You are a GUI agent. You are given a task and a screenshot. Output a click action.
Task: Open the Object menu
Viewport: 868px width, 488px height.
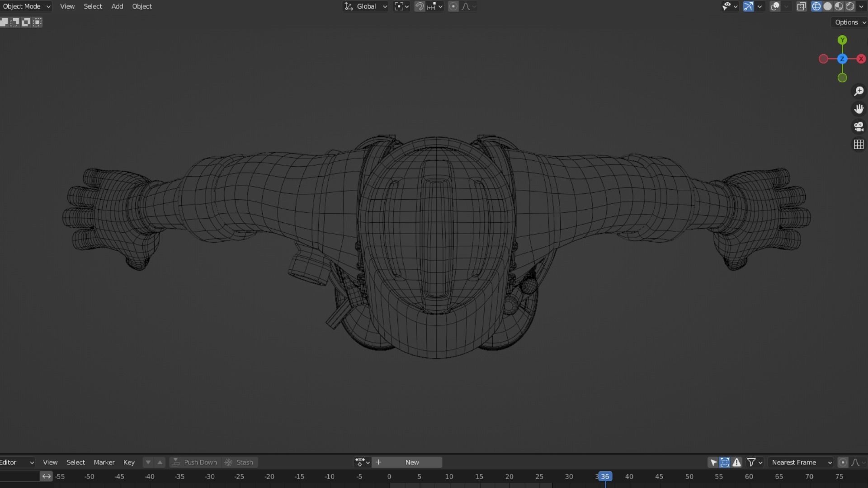pos(142,6)
